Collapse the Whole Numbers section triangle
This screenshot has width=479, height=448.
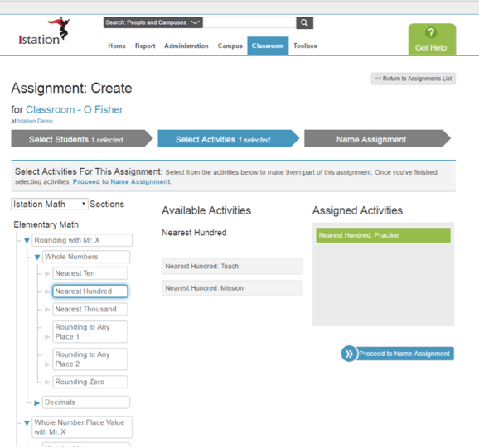[37, 258]
